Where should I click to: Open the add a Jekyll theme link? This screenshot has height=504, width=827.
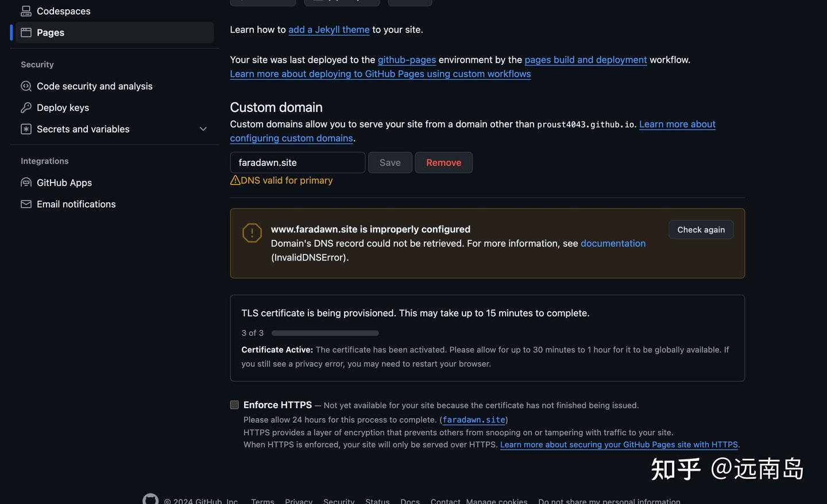pos(329,29)
